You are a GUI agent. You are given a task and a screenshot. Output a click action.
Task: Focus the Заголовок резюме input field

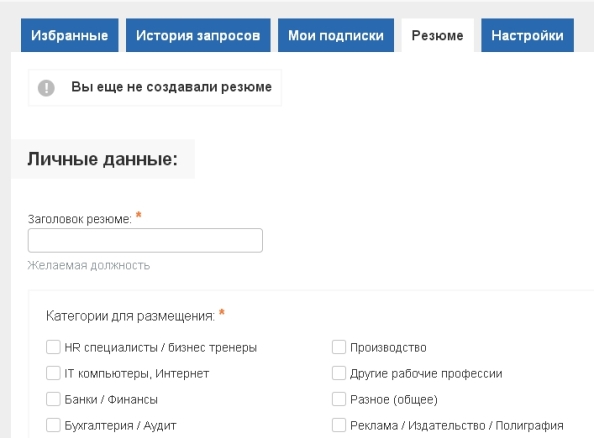(145, 240)
